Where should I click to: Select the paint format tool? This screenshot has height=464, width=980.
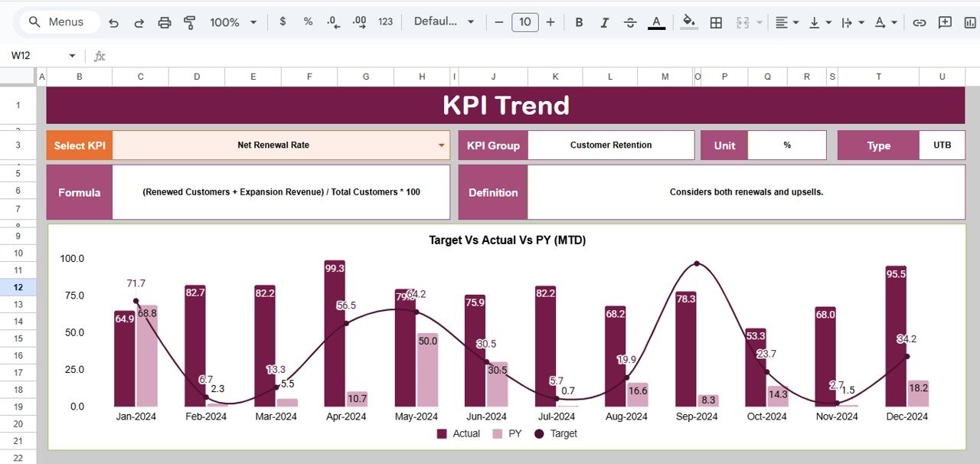click(189, 22)
